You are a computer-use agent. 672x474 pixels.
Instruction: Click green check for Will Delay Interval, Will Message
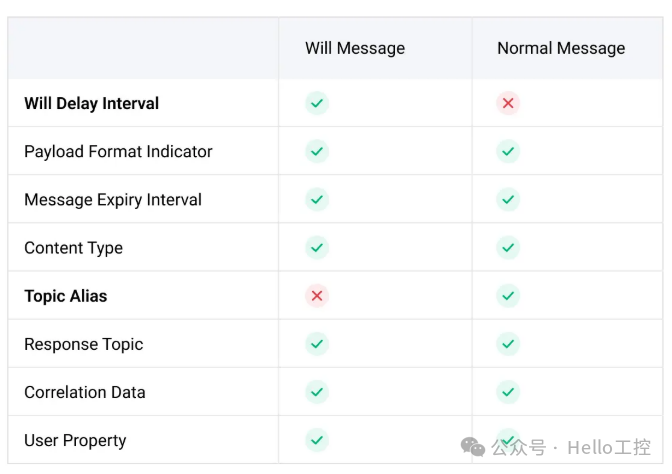click(x=317, y=103)
